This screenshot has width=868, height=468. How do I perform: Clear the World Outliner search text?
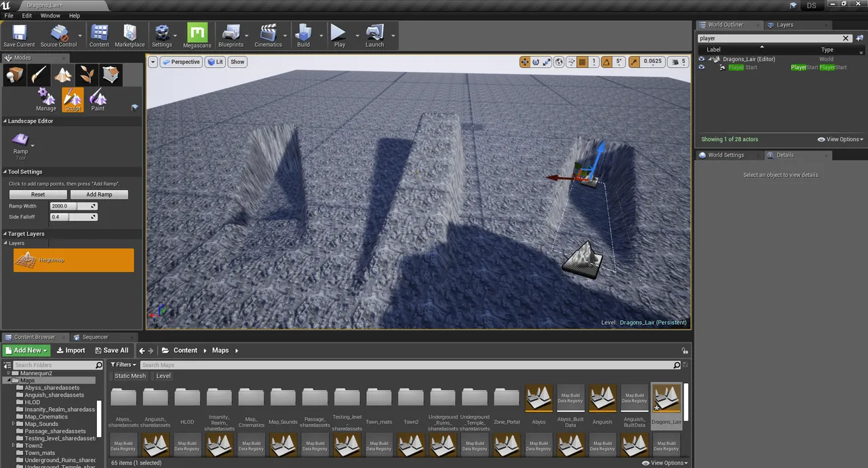pos(846,39)
